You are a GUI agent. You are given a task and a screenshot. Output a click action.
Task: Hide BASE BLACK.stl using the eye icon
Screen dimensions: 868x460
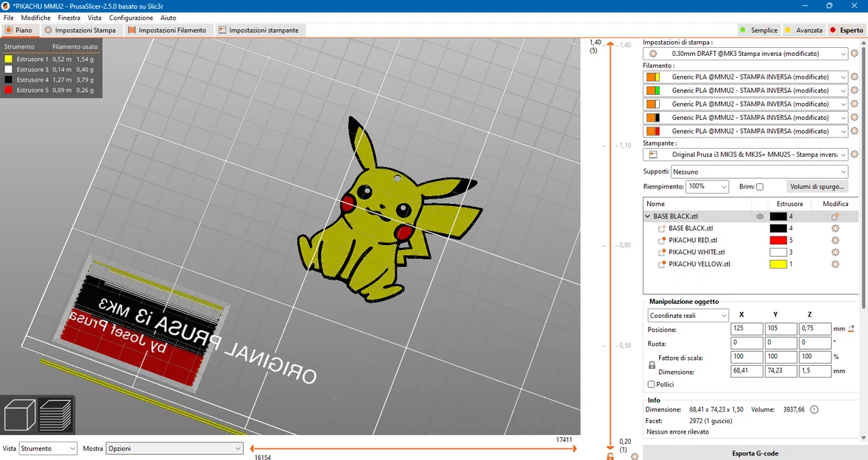(x=760, y=216)
